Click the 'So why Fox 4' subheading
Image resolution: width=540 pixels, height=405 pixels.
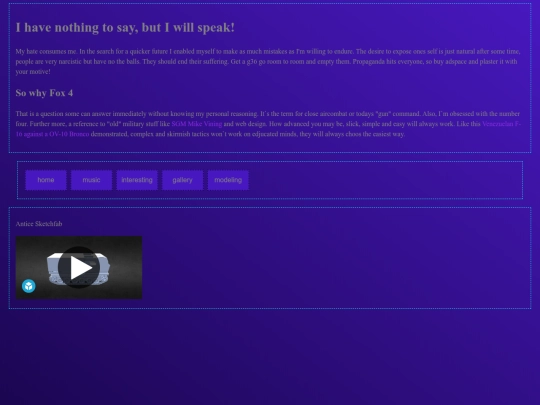coord(44,93)
